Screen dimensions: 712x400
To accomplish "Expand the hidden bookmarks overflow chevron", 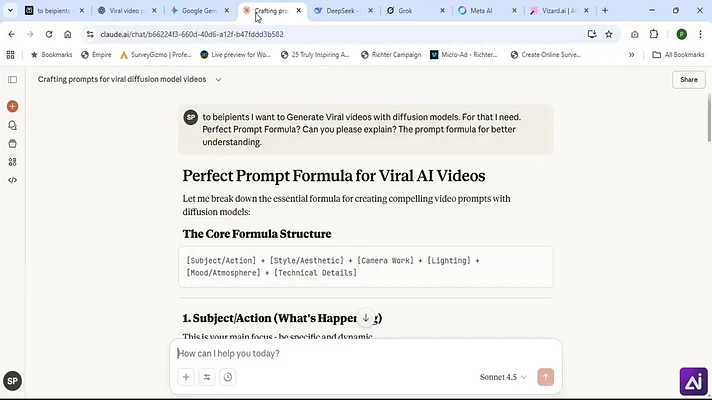I will [631, 54].
